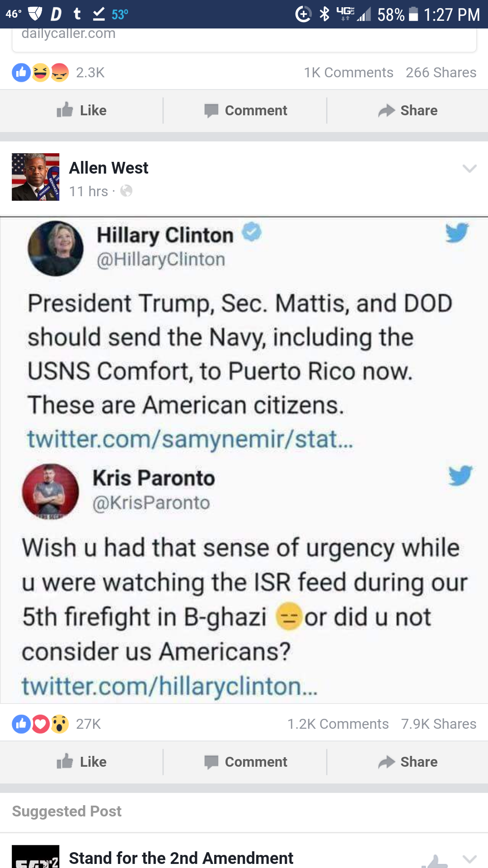Image resolution: width=488 pixels, height=868 pixels.
Task: Expand Allen West post options chevron
Action: click(x=469, y=169)
